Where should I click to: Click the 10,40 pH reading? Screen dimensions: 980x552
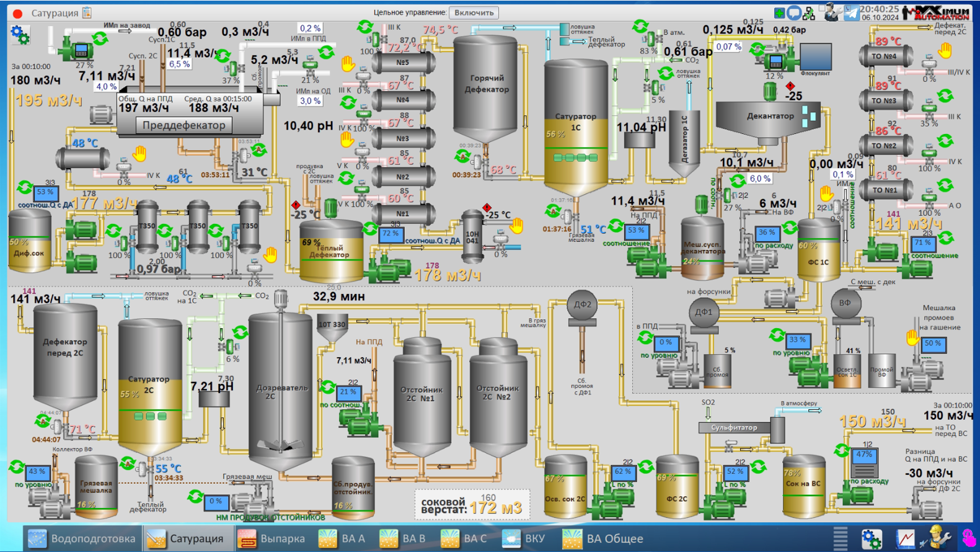click(308, 126)
